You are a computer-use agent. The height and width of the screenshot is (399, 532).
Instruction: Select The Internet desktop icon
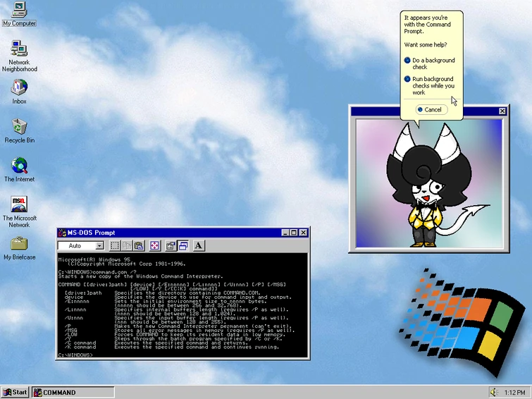[x=19, y=170]
